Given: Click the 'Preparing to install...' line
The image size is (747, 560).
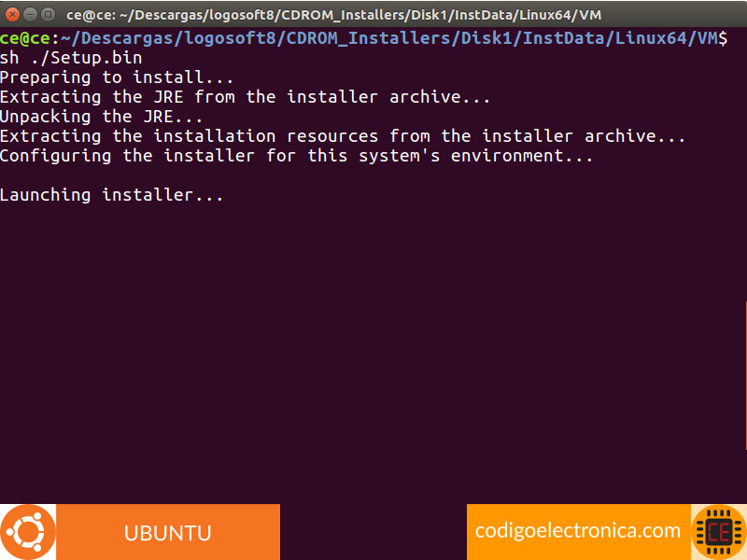Looking at the screenshot, I should click(117, 77).
